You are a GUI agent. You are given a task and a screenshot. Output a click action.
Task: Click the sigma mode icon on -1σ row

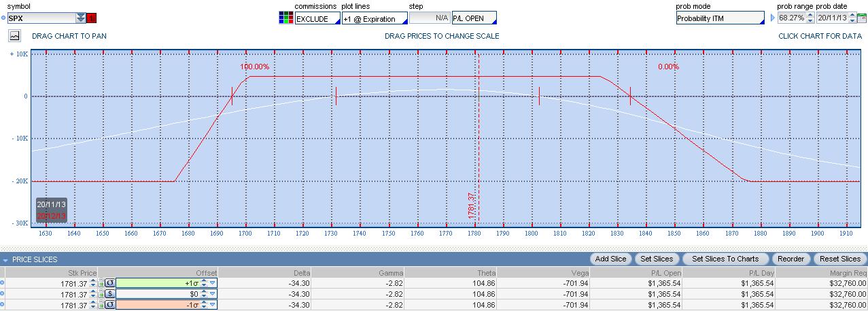[110, 306]
